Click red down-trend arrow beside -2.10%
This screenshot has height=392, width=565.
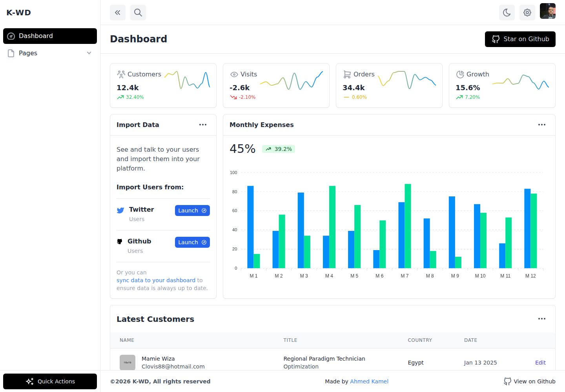click(x=233, y=97)
